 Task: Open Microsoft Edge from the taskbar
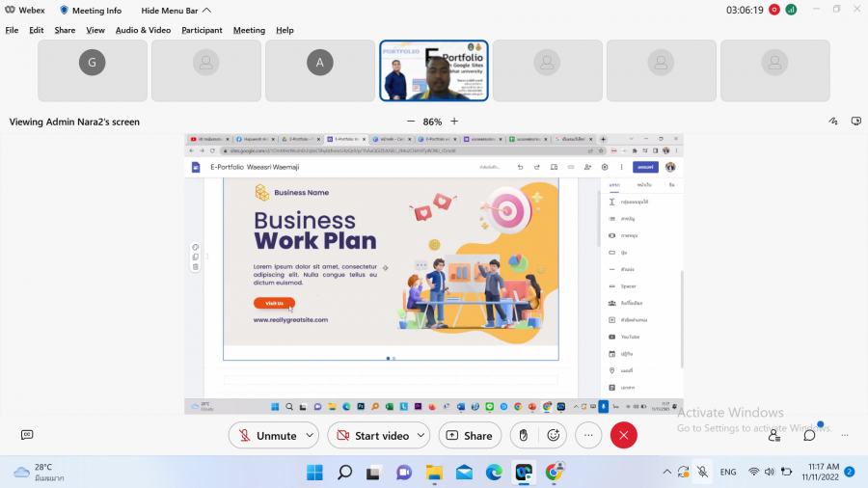[494, 473]
